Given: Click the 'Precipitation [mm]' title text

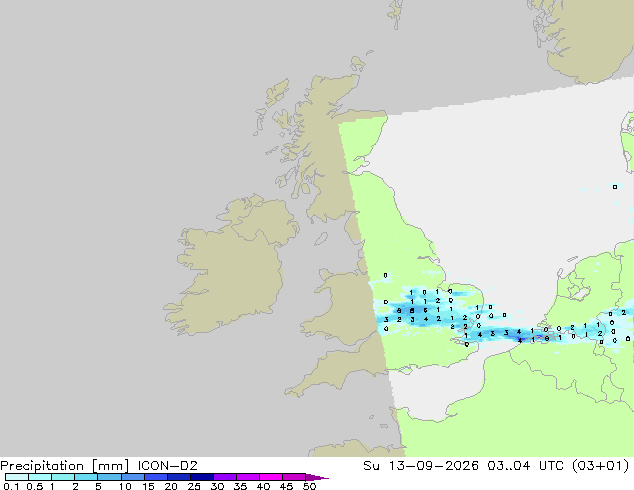Looking at the screenshot, I should pos(65,466).
